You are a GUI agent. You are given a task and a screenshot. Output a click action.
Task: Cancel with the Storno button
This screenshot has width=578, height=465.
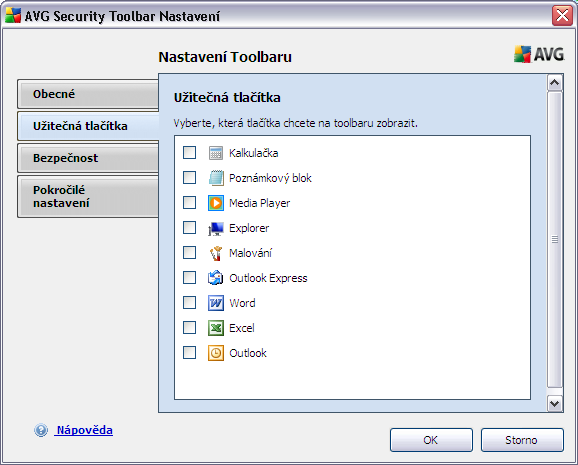[522, 440]
